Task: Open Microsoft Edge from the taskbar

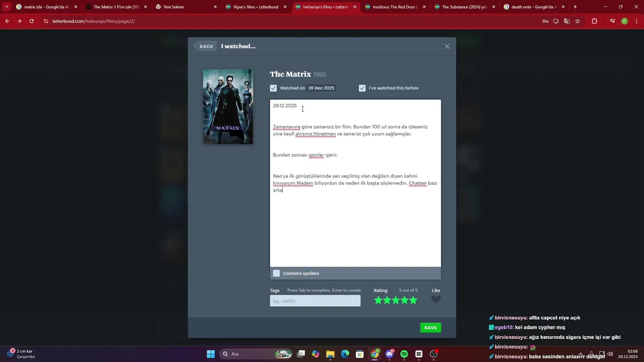Action: click(x=345, y=354)
